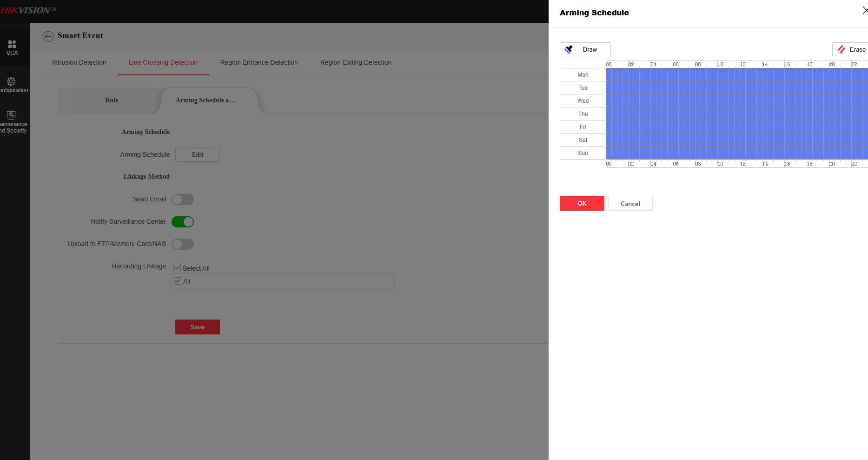Click the Draw brush icon
This screenshot has width=868, height=460.
pyautogui.click(x=569, y=49)
